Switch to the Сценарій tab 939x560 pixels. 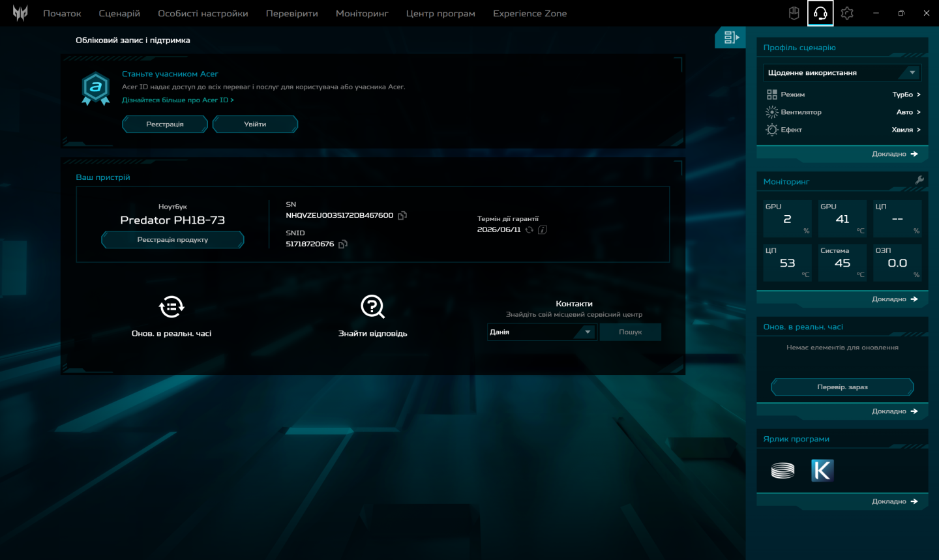pos(119,14)
